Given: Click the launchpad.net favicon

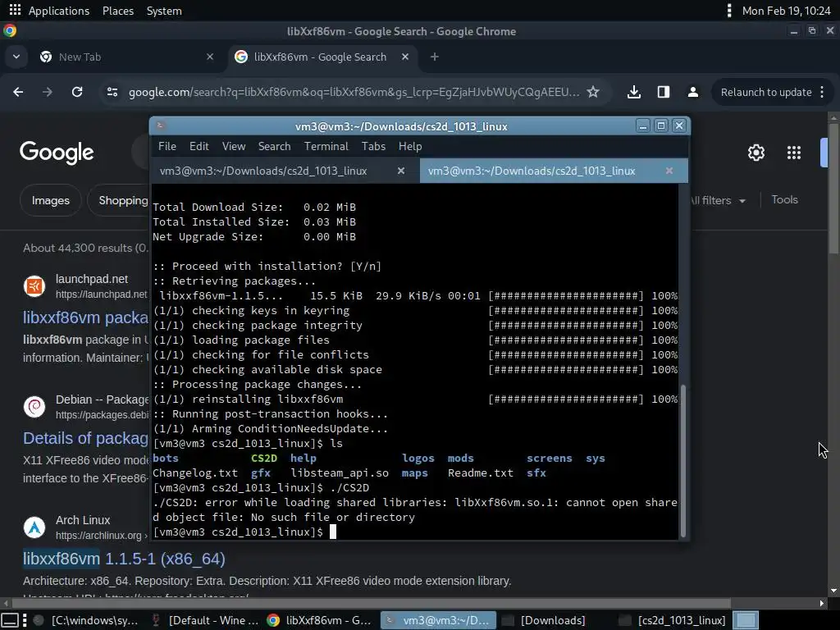Looking at the screenshot, I should tap(34, 286).
